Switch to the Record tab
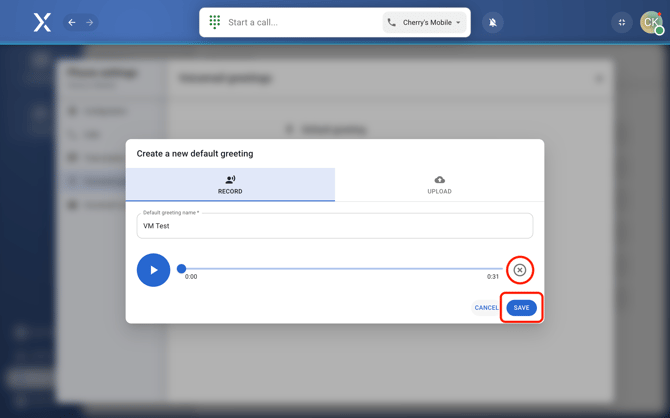Image resolution: width=670 pixels, height=418 pixels. click(x=230, y=185)
